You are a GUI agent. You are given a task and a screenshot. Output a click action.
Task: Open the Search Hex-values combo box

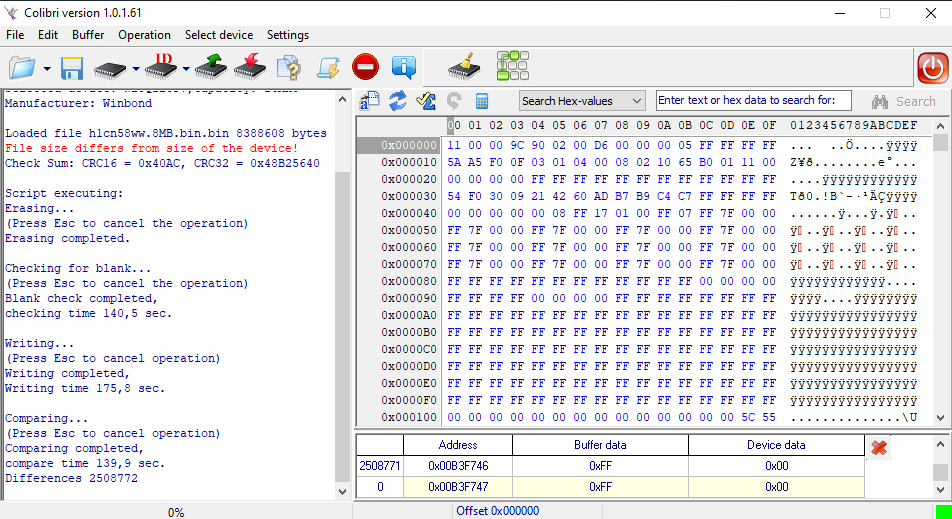click(582, 101)
